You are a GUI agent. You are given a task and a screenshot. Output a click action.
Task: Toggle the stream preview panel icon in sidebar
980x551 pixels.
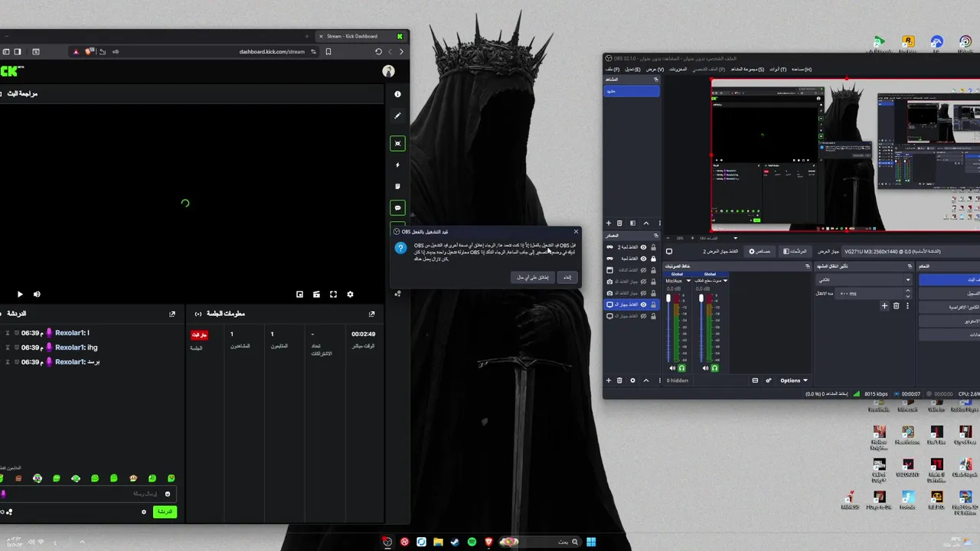[x=397, y=143]
